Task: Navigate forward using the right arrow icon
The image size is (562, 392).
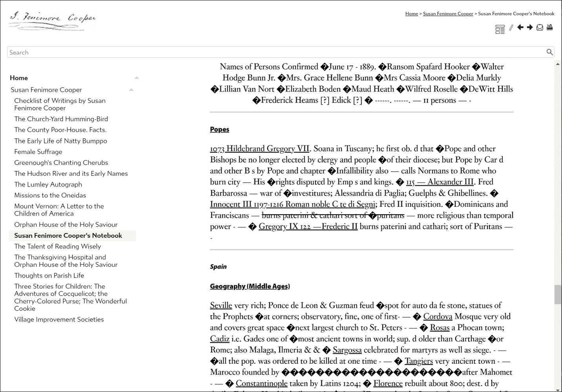Action: coord(530,27)
